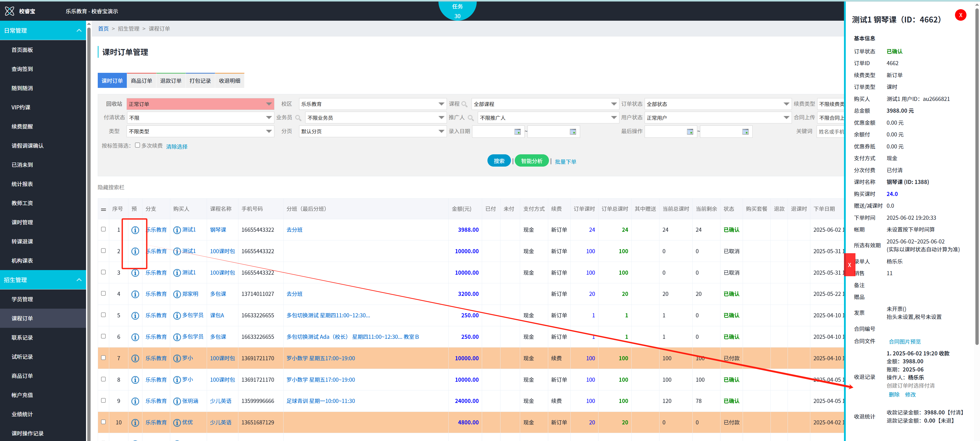Click magnifier icon next to 课程 filter
The image size is (980, 441).
tap(464, 104)
